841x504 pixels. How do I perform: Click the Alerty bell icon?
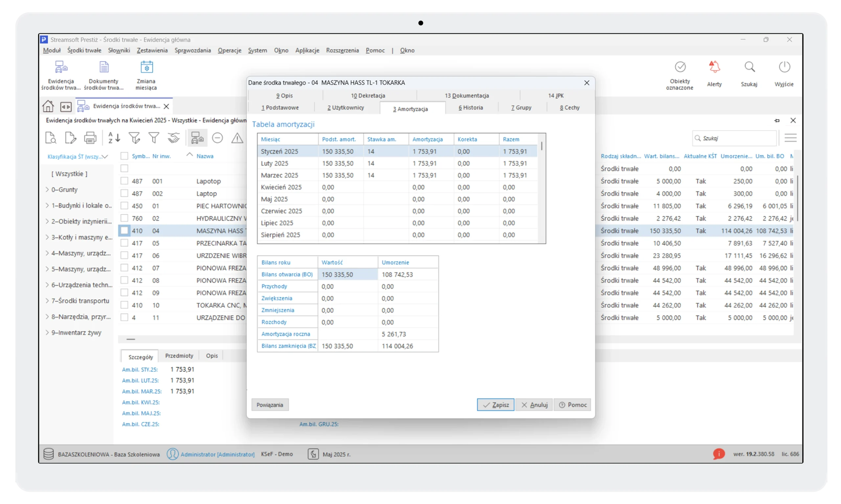pyautogui.click(x=714, y=67)
